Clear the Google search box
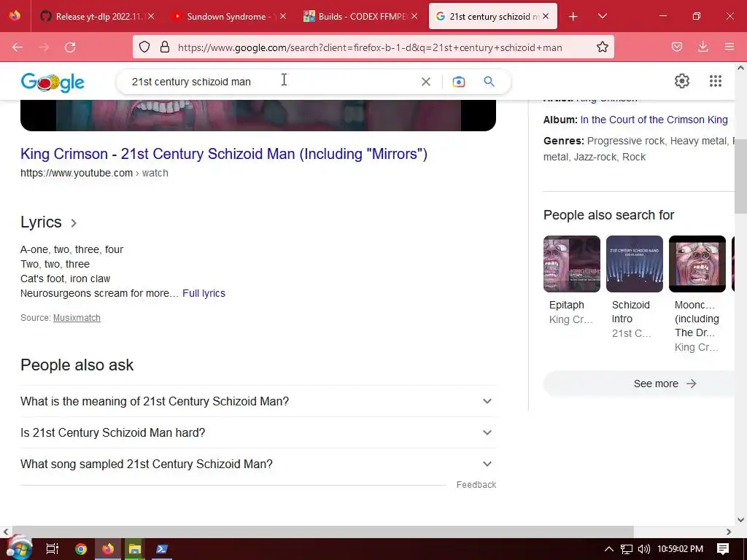Viewport: 747px width, 560px height. point(426,82)
